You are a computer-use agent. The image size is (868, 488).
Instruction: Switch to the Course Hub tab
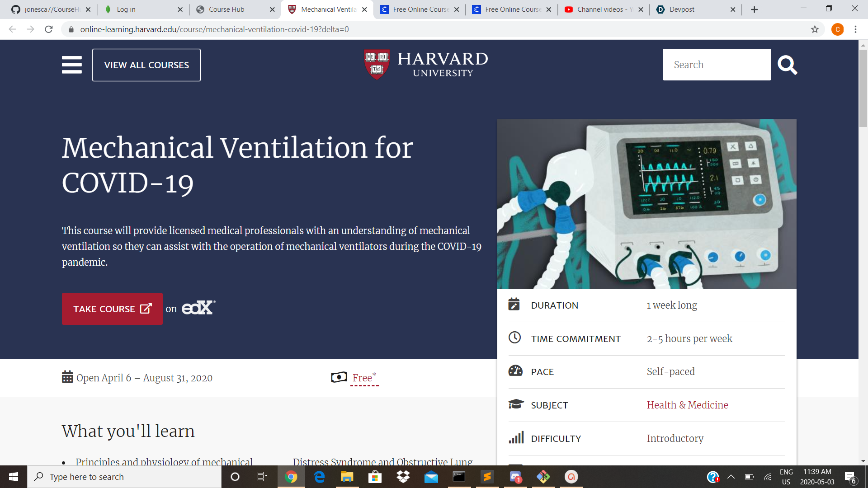226,9
